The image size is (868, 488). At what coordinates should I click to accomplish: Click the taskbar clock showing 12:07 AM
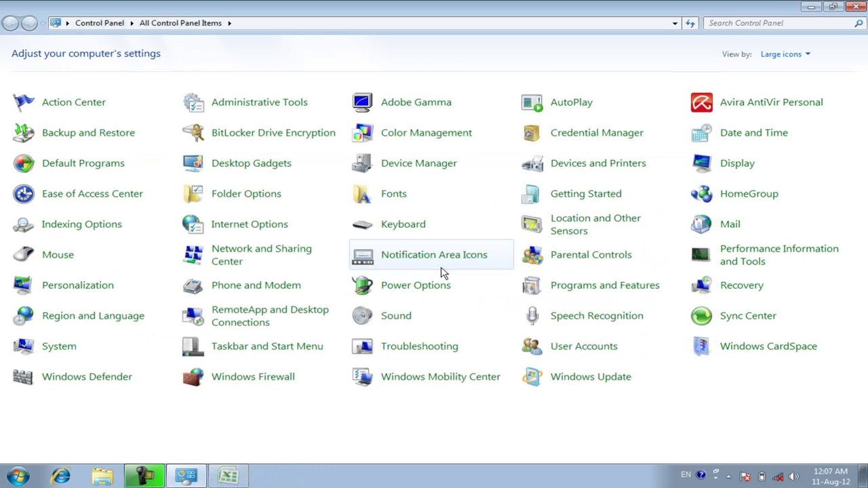pos(831,476)
